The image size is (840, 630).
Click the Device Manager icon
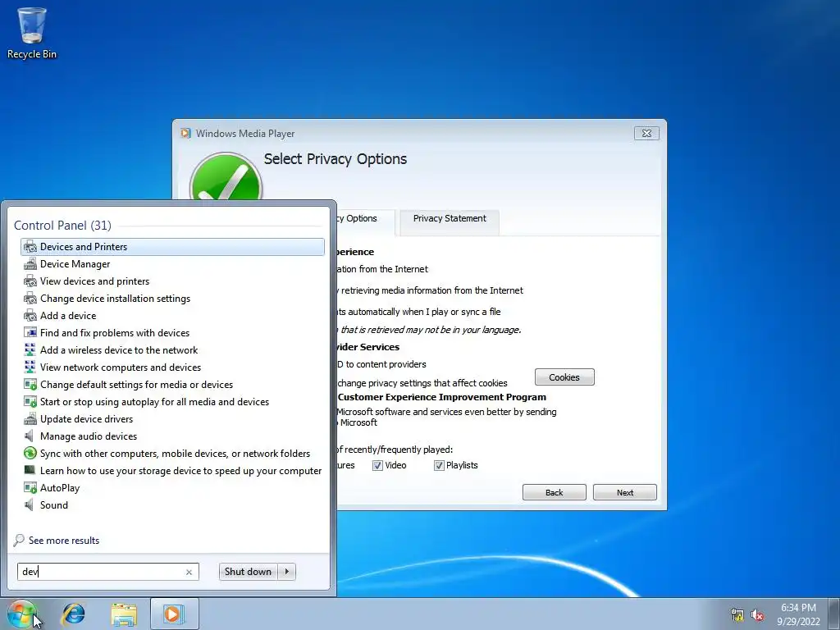click(x=30, y=264)
